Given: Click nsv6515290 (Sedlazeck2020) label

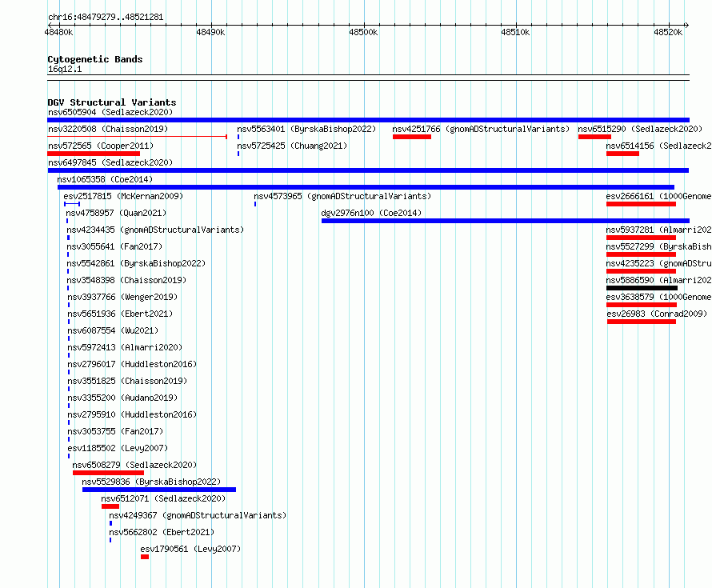Looking at the screenshot, I should coord(640,129).
